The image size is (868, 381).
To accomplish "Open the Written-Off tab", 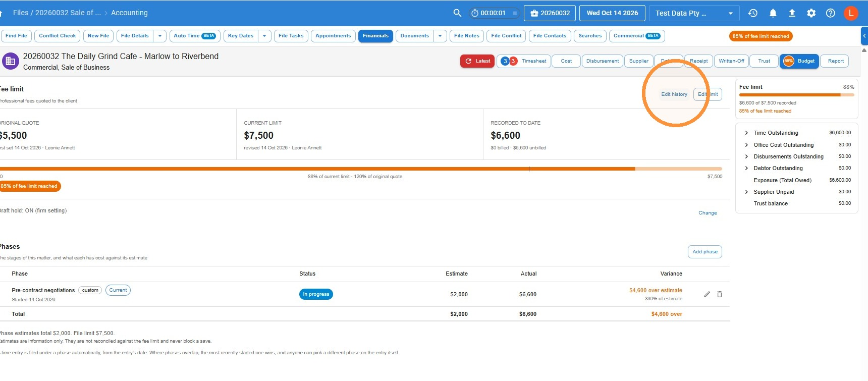I will pos(731,61).
